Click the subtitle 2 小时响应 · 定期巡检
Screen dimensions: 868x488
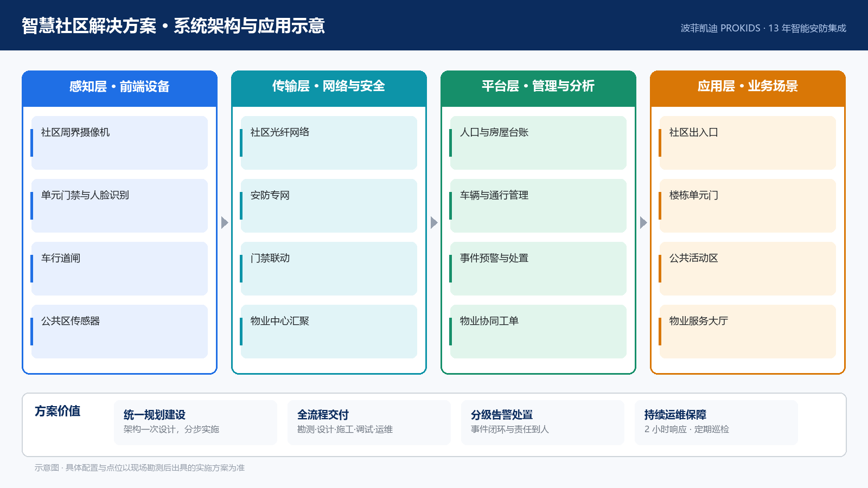pyautogui.click(x=687, y=429)
